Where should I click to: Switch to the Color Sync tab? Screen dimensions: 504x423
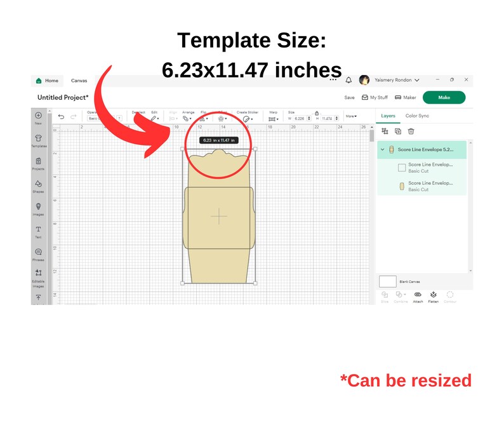[417, 116]
